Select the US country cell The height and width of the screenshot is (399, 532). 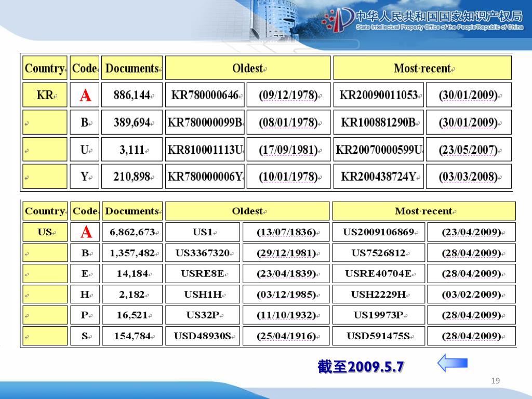click(x=45, y=232)
